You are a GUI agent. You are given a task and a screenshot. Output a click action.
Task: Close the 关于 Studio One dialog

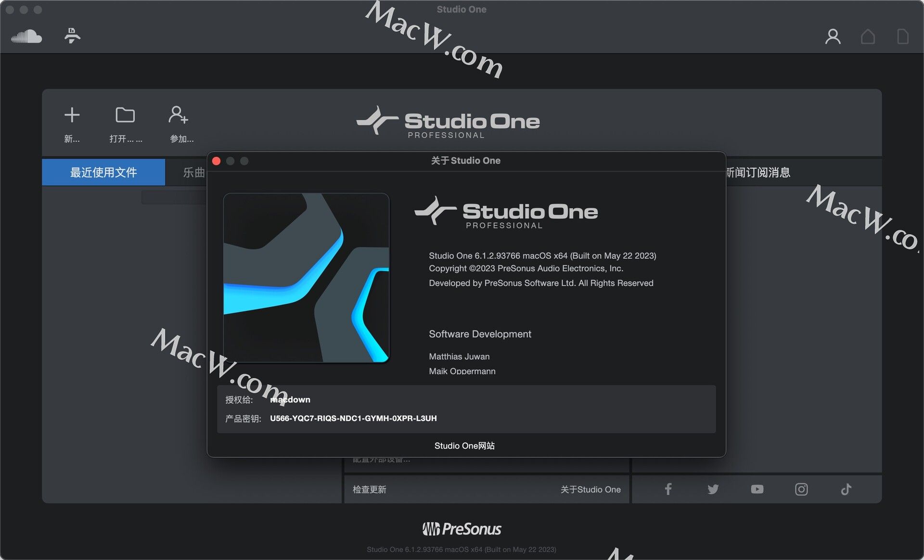(x=217, y=161)
